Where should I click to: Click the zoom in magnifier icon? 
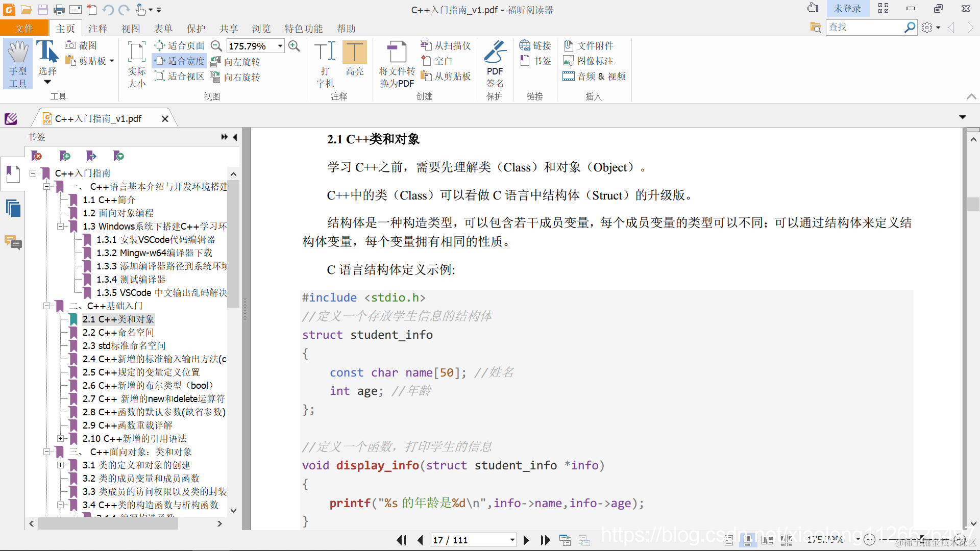294,46
